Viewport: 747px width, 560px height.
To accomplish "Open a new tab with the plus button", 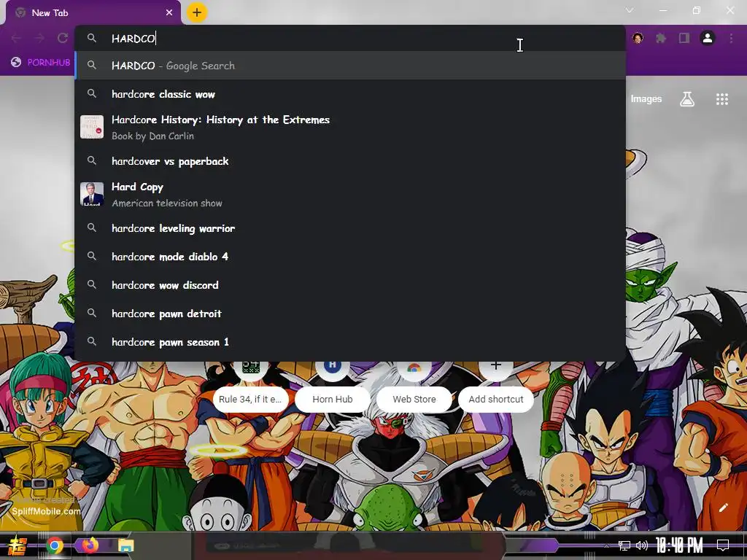I will (197, 12).
